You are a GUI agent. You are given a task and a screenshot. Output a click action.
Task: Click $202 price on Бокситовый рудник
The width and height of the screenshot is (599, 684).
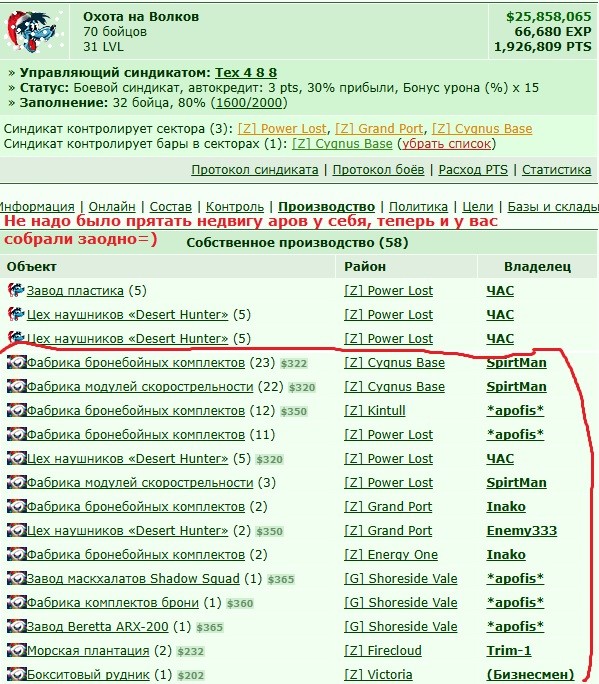click(191, 675)
